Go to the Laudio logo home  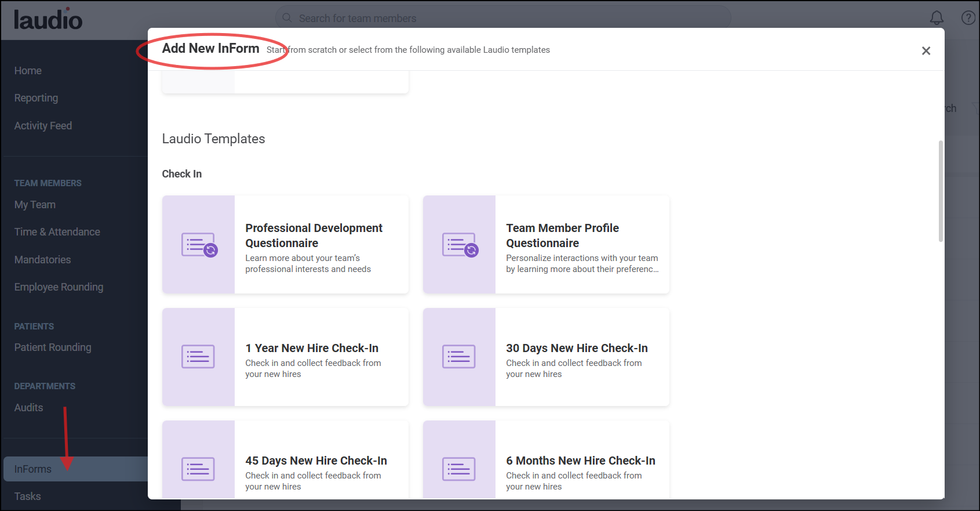coord(48,19)
